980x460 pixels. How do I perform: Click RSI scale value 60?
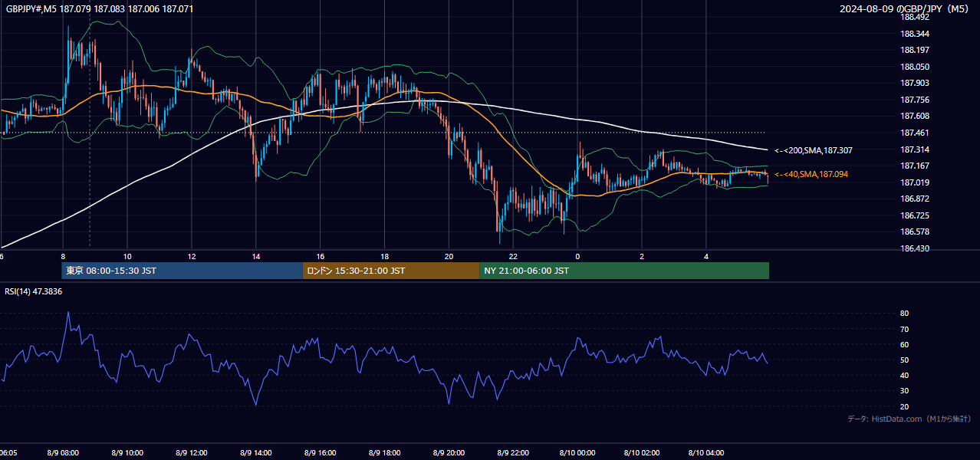pos(905,344)
